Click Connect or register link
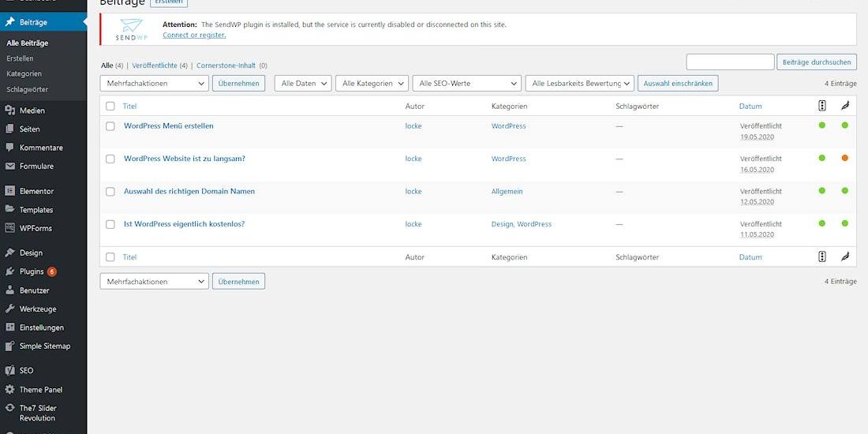868x434 pixels. click(194, 35)
